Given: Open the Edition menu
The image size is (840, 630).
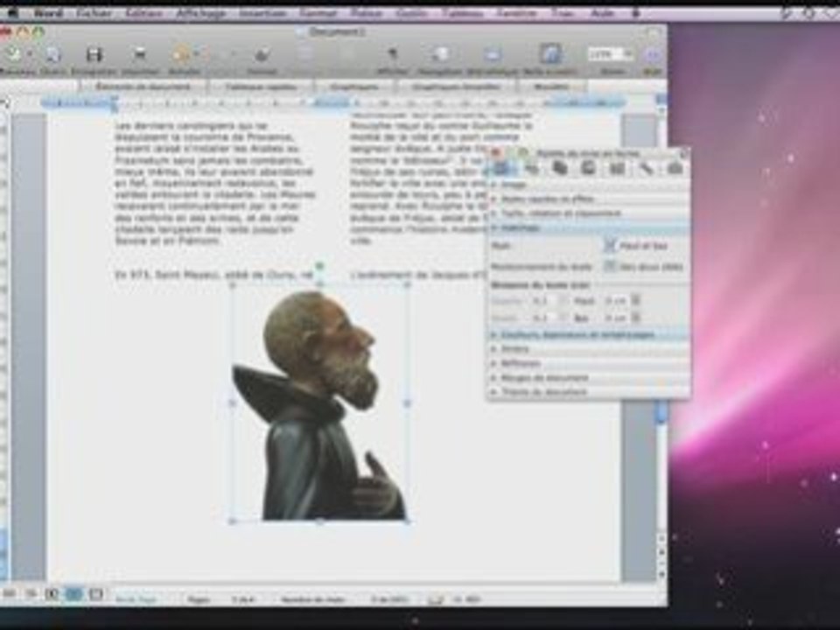Looking at the screenshot, I should pos(144,13).
